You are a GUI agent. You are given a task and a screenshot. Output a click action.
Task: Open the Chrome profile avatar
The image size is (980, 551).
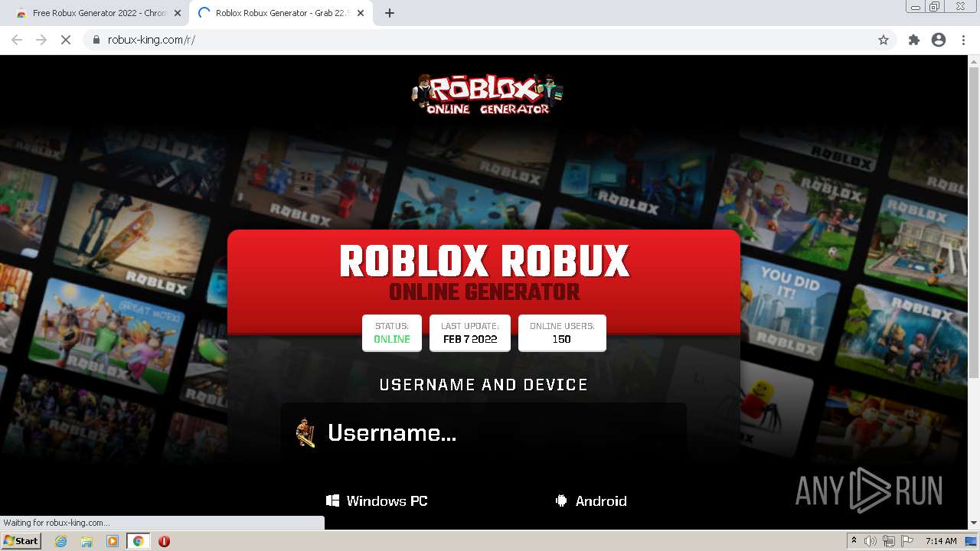coord(939,40)
